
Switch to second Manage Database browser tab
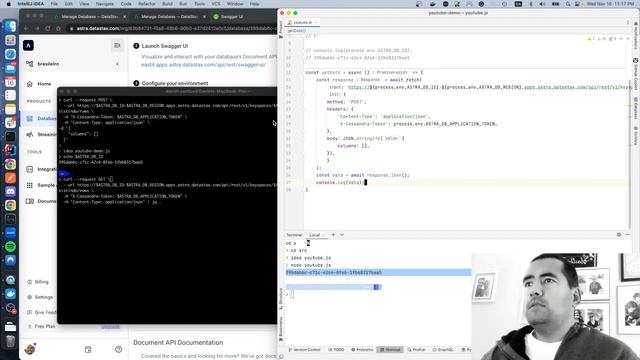pyautogui.click(x=169, y=17)
